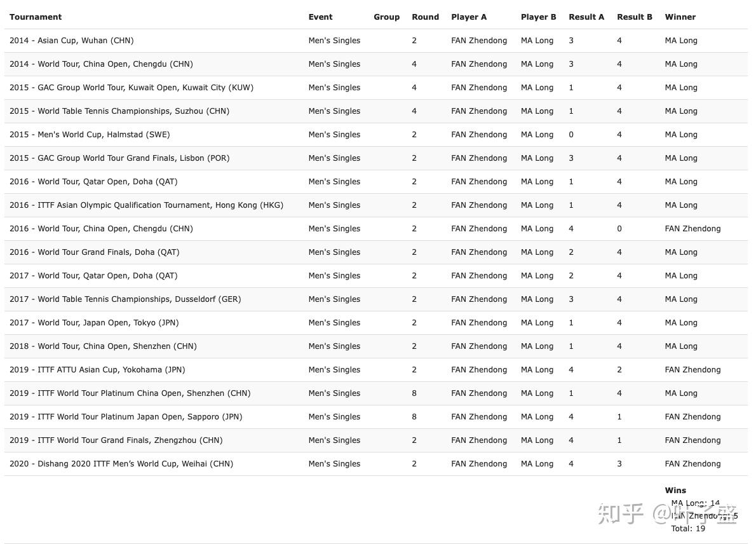Select 2015 World Table Tennis Championships, Suzhou row
Viewport: 756px width, 544px height.
(x=376, y=111)
